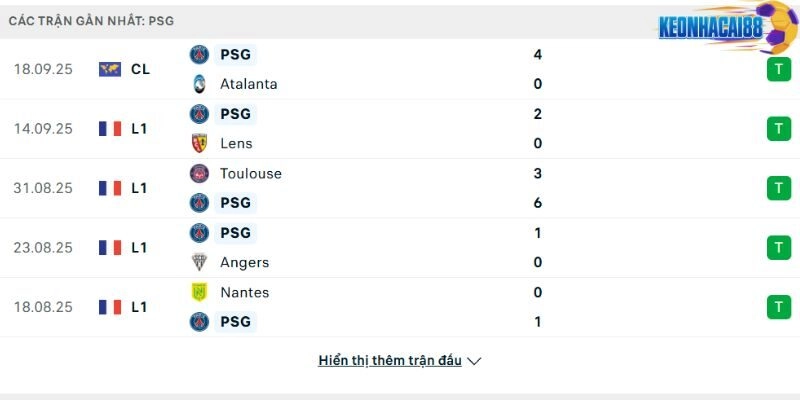
Task: Click the French flag on 14.09.25 row
Action: (110, 129)
